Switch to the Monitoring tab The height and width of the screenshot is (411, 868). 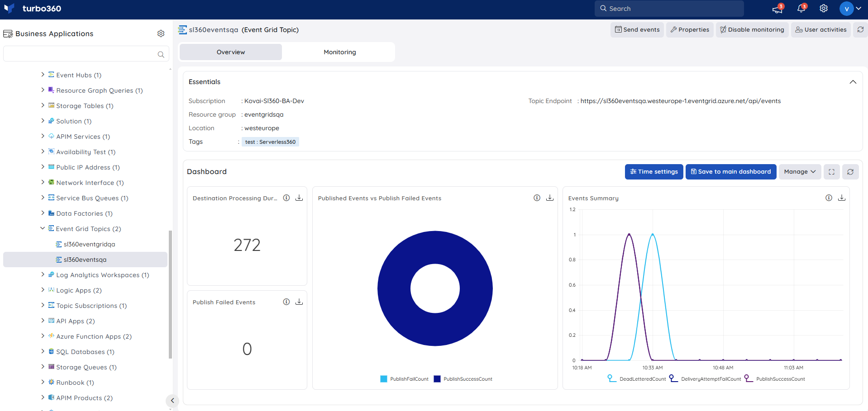pyautogui.click(x=339, y=52)
